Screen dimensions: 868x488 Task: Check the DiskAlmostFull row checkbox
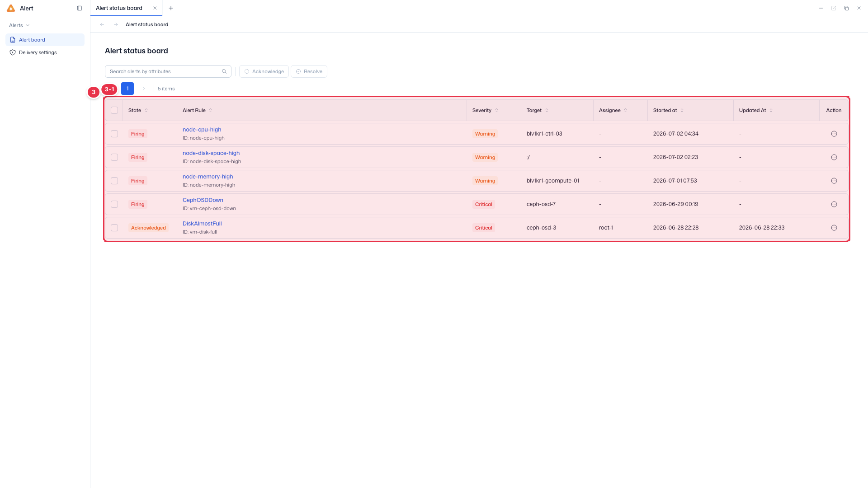pos(114,228)
